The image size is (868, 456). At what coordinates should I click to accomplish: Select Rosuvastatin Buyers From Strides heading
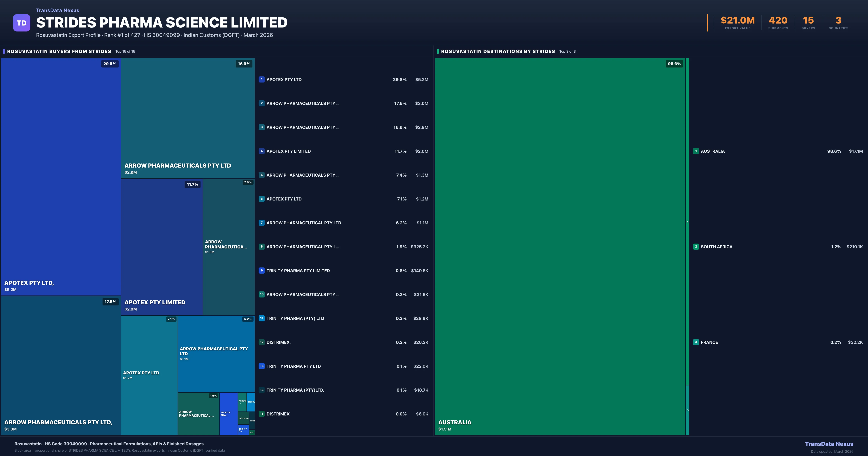[59, 51]
